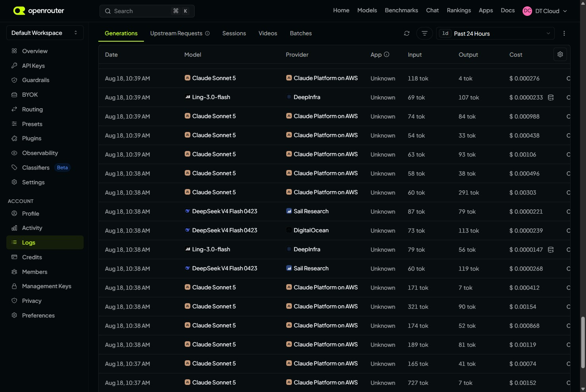This screenshot has height=392, width=586.
Task: Go to Management Keys page
Action: (45, 286)
